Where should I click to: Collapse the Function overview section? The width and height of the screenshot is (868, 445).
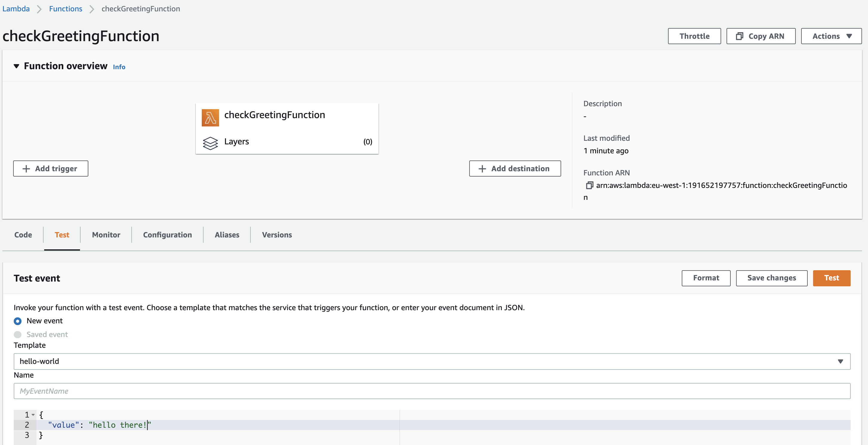(16, 66)
